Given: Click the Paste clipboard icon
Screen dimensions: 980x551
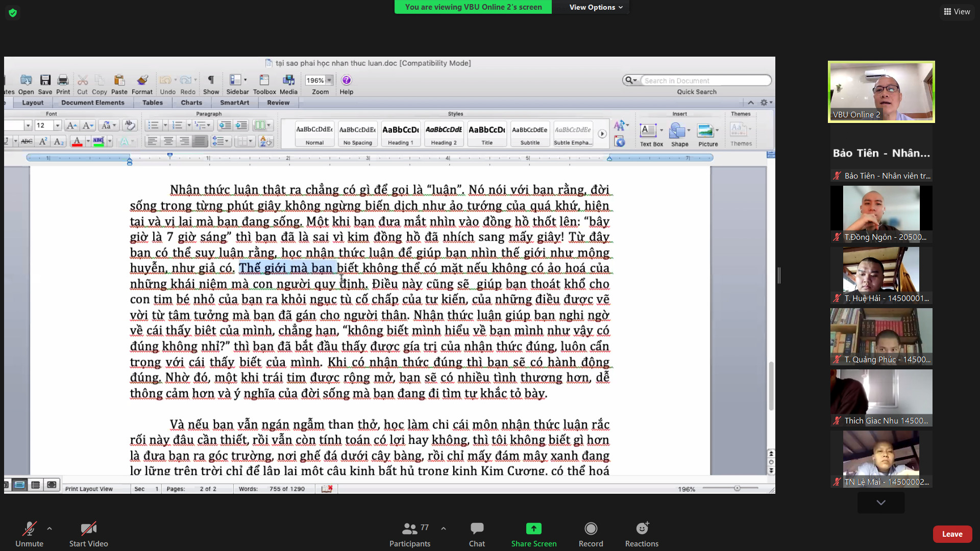Looking at the screenshot, I should pyautogui.click(x=119, y=80).
